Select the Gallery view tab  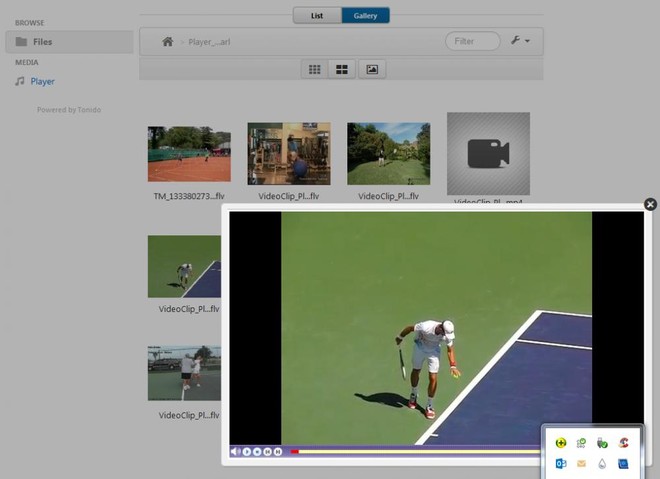tap(365, 16)
